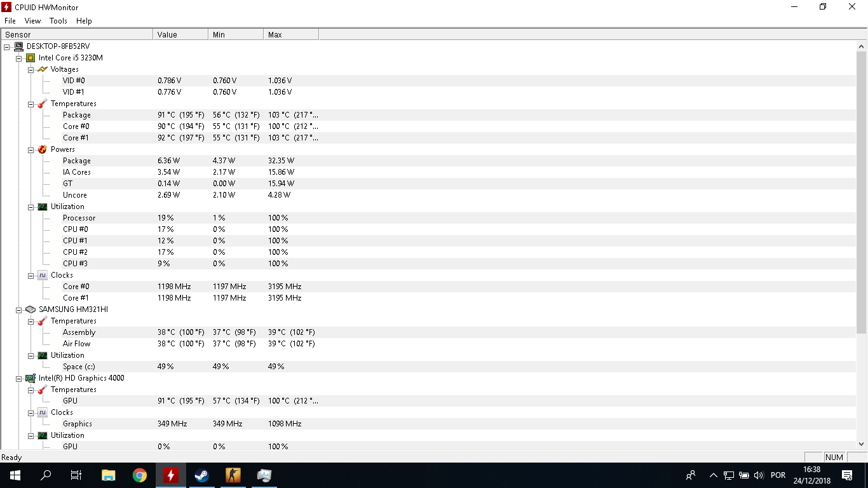Screen dimensions: 868x488
Task: Click the GPU Utilization graph icon
Action: pyautogui.click(x=43, y=435)
